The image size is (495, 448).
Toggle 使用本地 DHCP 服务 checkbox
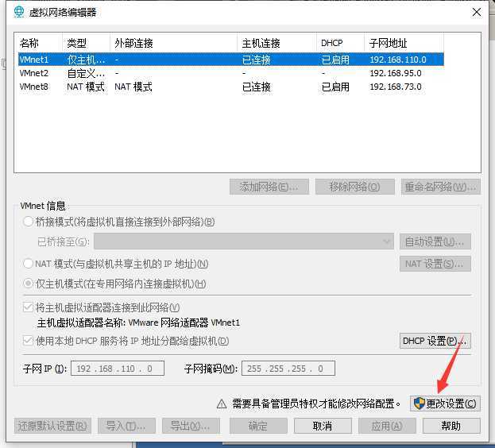(28, 341)
